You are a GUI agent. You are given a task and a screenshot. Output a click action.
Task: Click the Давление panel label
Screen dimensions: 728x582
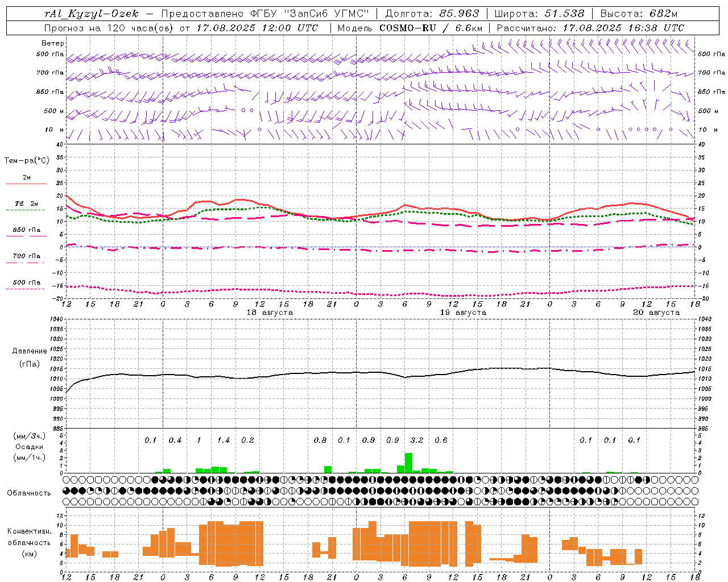click(30, 351)
